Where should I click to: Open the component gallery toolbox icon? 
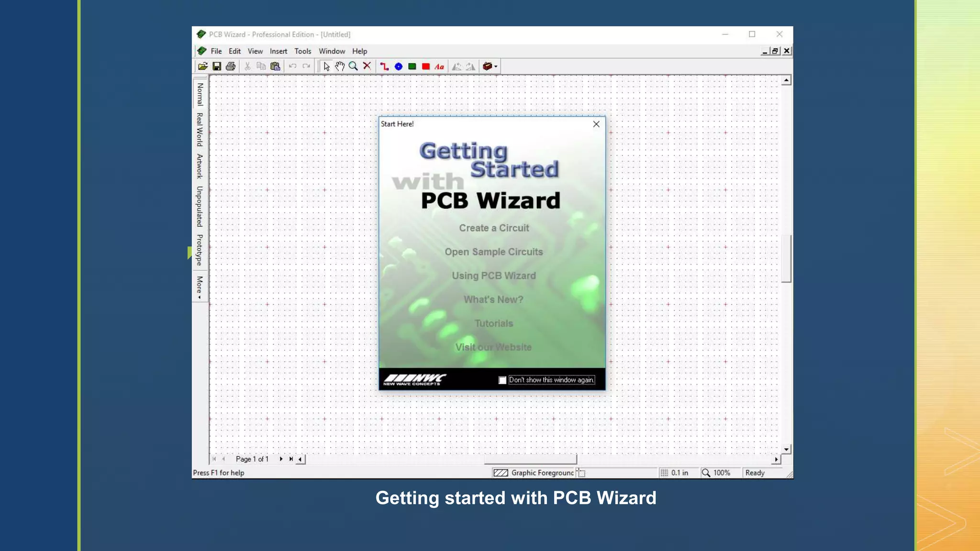click(488, 66)
